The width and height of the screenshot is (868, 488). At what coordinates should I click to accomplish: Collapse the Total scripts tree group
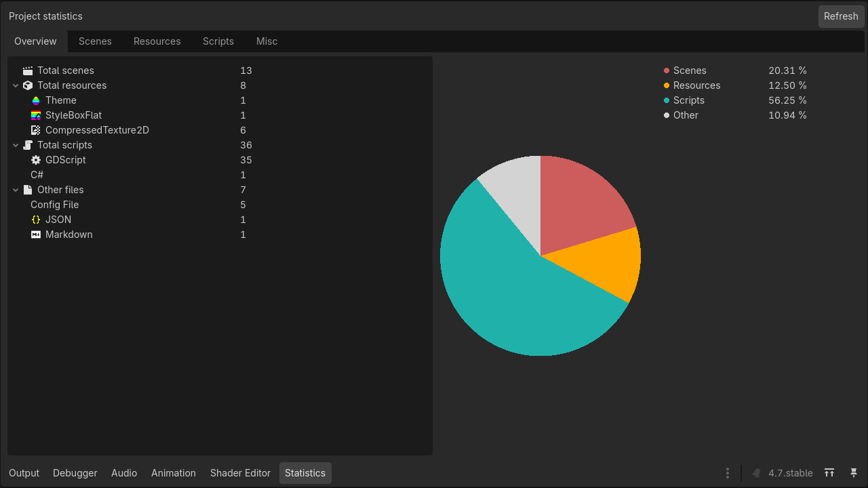pyautogui.click(x=16, y=145)
